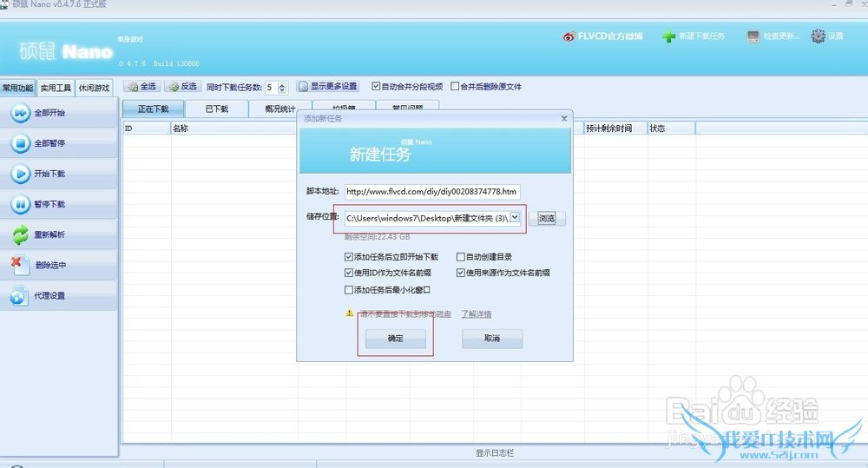Click the 全部暂停 pause-all icon
Image resolution: width=868 pixels, height=468 pixels.
[x=21, y=143]
